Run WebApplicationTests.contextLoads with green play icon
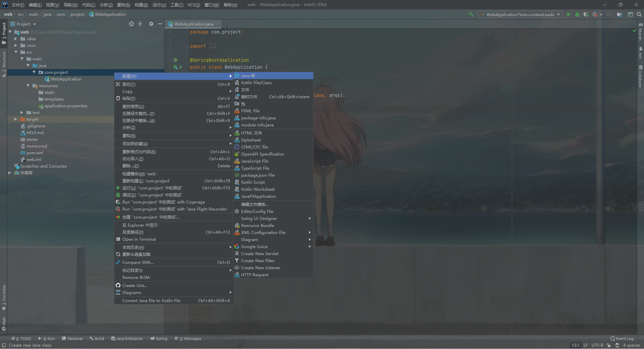Screen dimensions: 644x349 (x=569, y=14)
